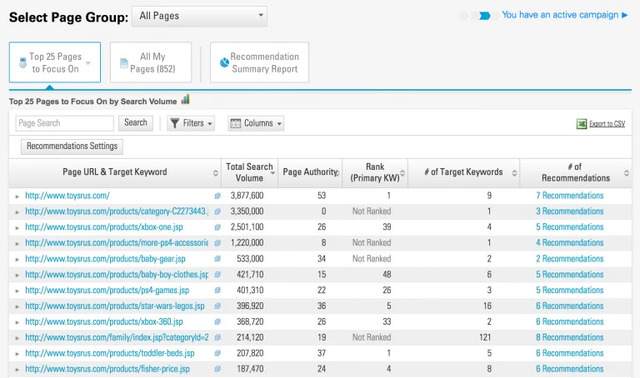The image size is (640, 378).
Task: Sort by # of Target Keywords header
Action: tap(464, 172)
